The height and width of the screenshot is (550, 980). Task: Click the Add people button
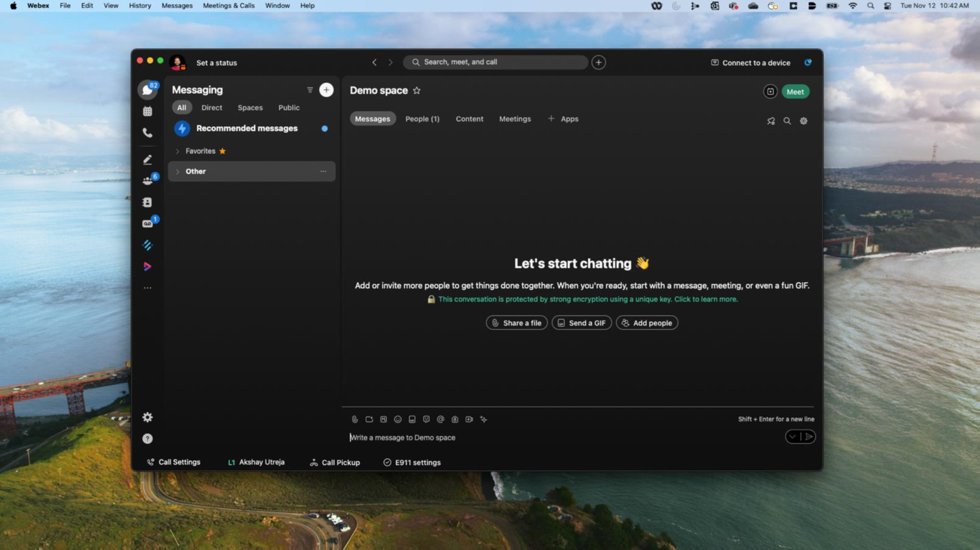click(647, 323)
